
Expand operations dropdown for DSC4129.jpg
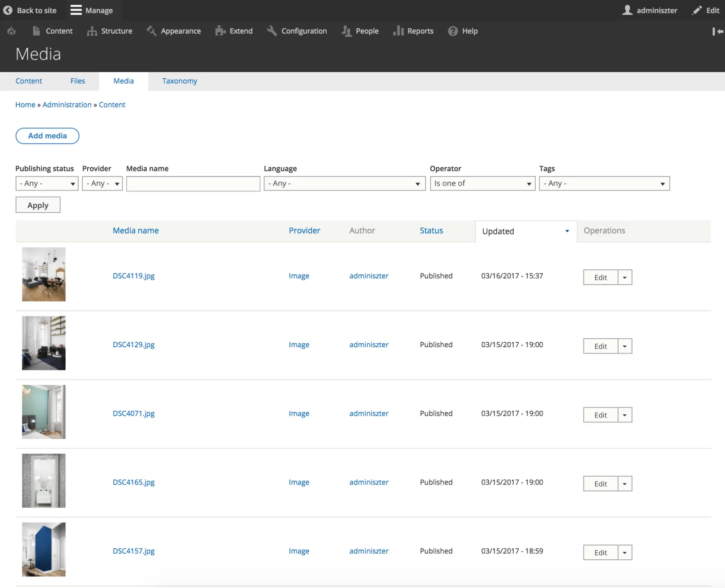coord(625,346)
